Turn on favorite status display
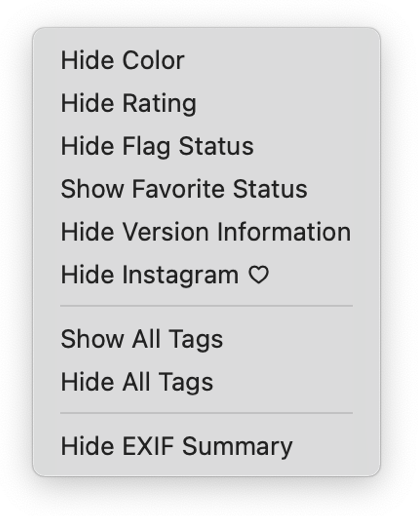Screen dimensions: 418x516 [206, 189]
